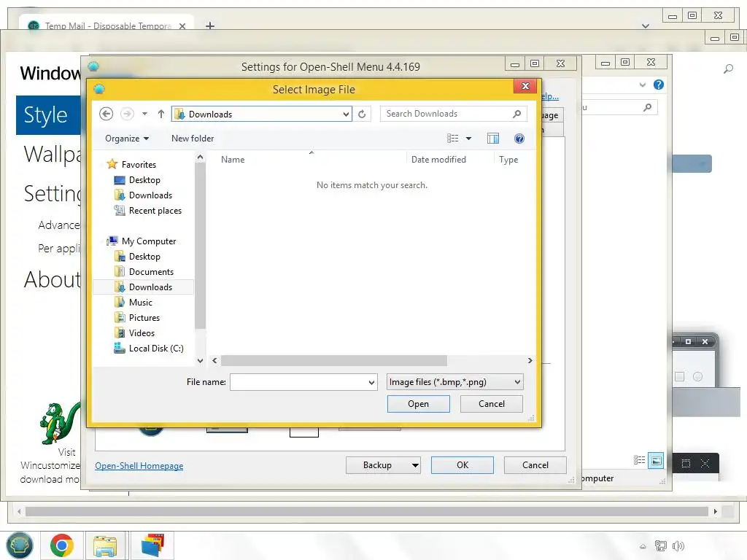This screenshot has height=560, width=747.
Task: Open Recent places in navigation pane
Action: [x=155, y=211]
